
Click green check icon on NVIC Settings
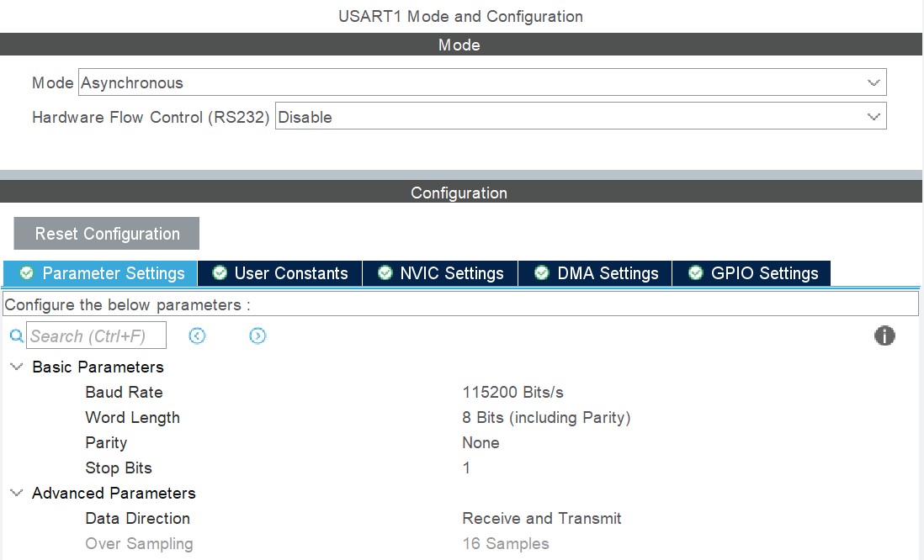point(385,273)
